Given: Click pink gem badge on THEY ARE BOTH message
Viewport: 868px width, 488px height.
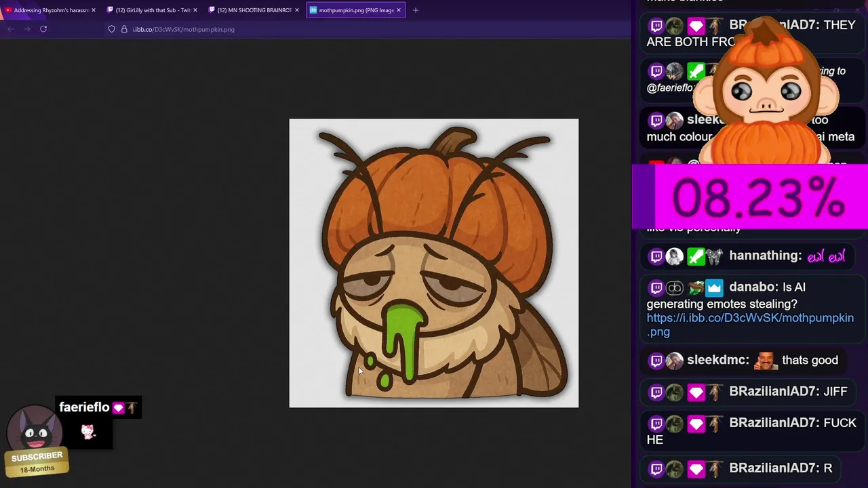Looking at the screenshot, I should [696, 26].
